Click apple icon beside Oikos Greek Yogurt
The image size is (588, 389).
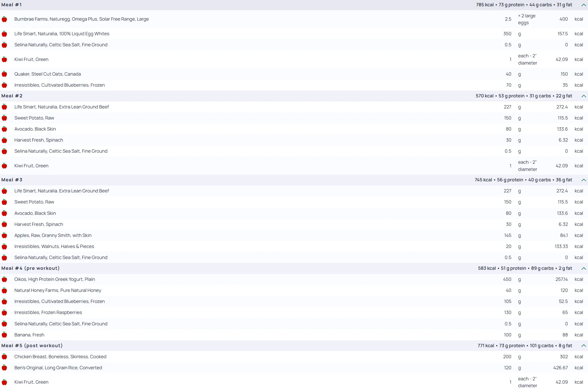(4, 279)
